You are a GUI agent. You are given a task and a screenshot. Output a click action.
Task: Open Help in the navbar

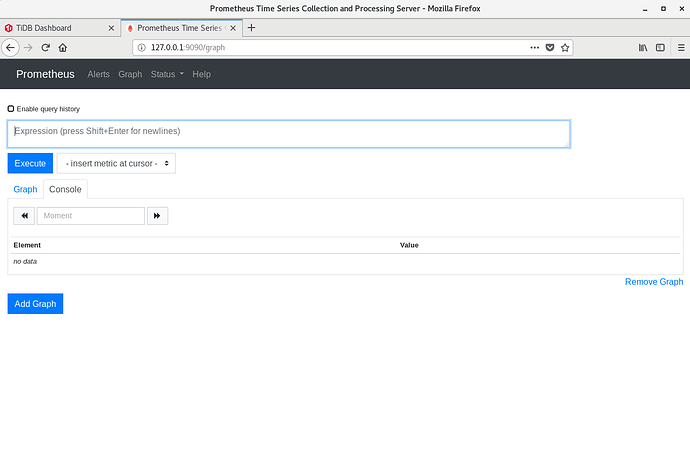coord(201,74)
